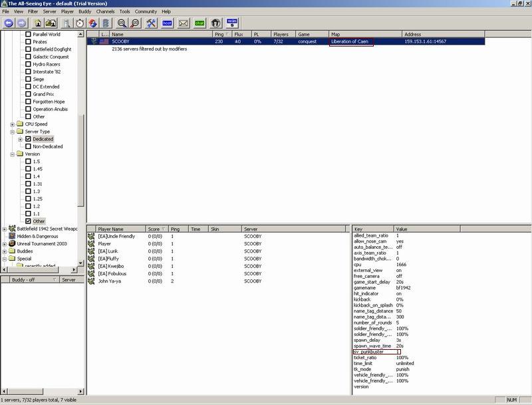Uncheck the Dedicated server type checkbox
This screenshot has height=405, width=532.
[x=28, y=139]
